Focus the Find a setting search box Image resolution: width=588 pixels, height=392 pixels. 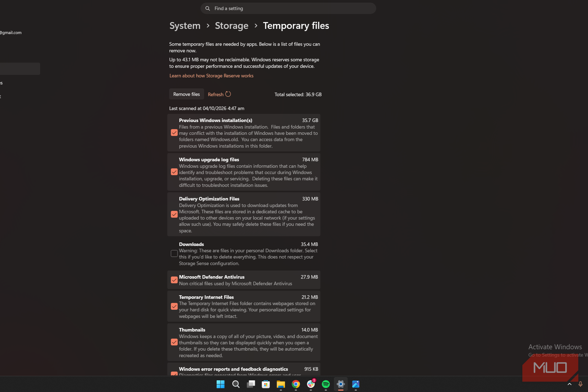click(288, 8)
